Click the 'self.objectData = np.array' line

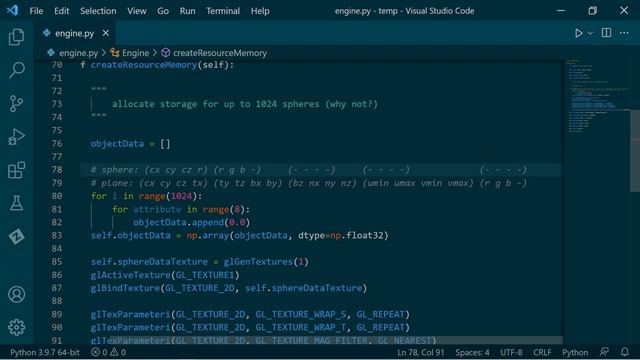240,236
